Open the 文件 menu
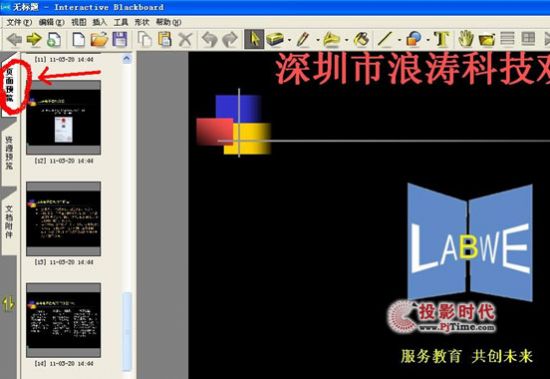 click(19, 22)
